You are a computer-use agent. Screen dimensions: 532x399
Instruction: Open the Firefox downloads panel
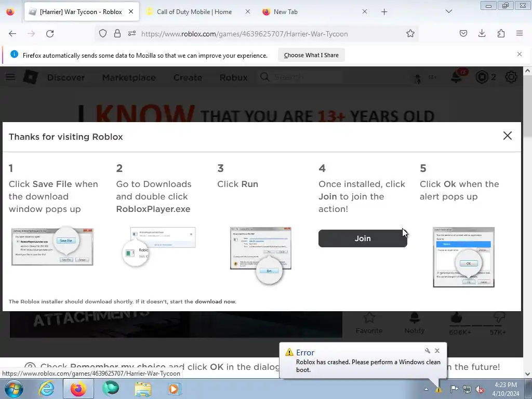click(x=482, y=34)
